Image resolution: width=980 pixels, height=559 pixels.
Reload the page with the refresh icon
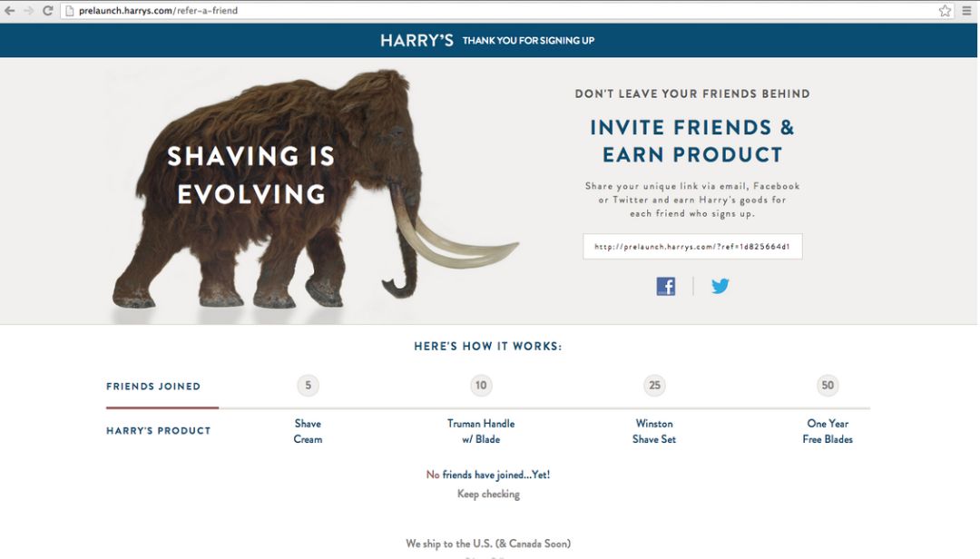click(47, 11)
